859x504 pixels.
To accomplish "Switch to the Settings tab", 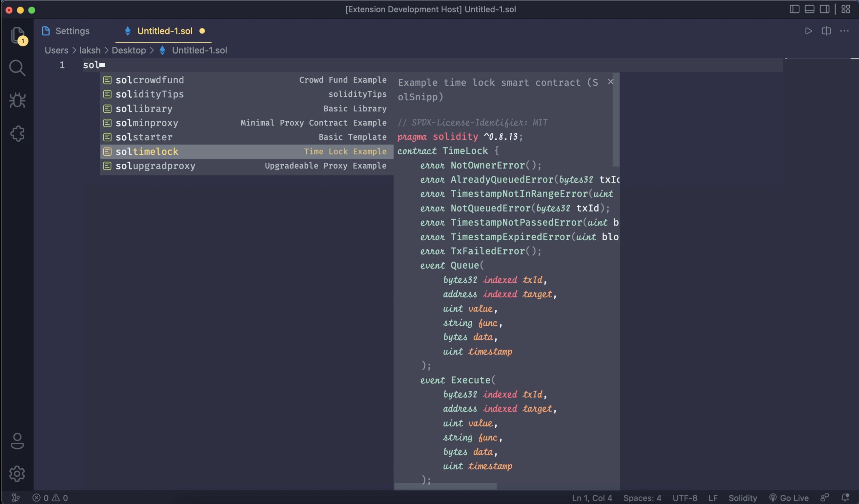I will [x=66, y=31].
